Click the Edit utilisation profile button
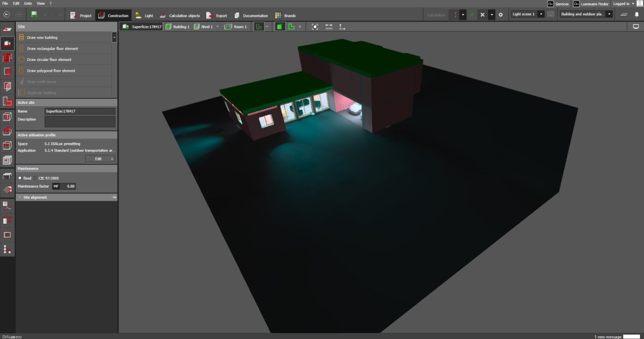644x339 pixels. coord(100,159)
